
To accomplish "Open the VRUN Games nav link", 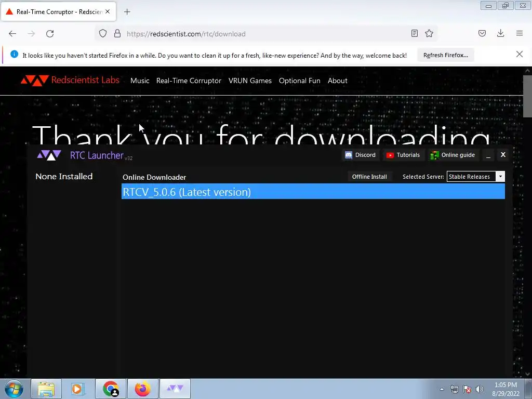I will [250, 81].
